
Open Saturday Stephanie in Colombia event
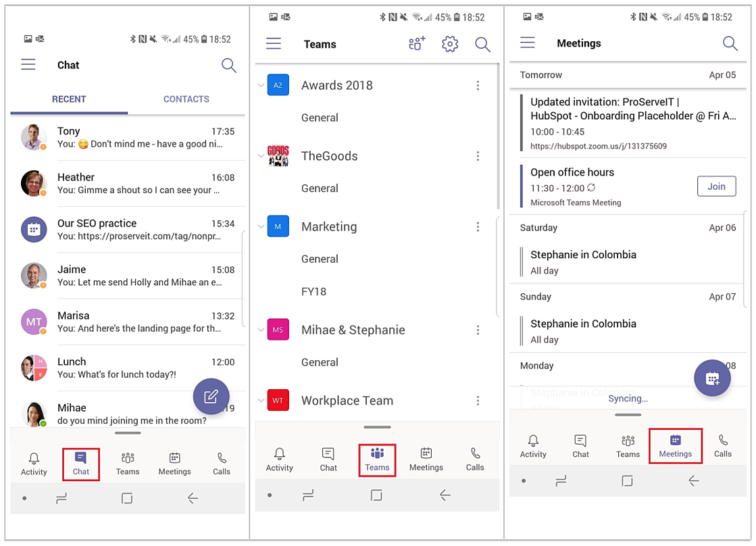(628, 262)
